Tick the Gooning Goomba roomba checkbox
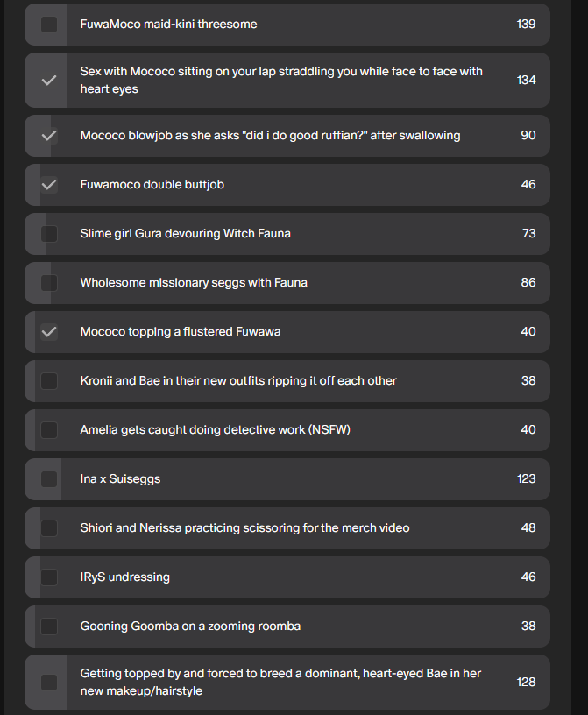Viewport: 588px width, 715px height. point(49,627)
